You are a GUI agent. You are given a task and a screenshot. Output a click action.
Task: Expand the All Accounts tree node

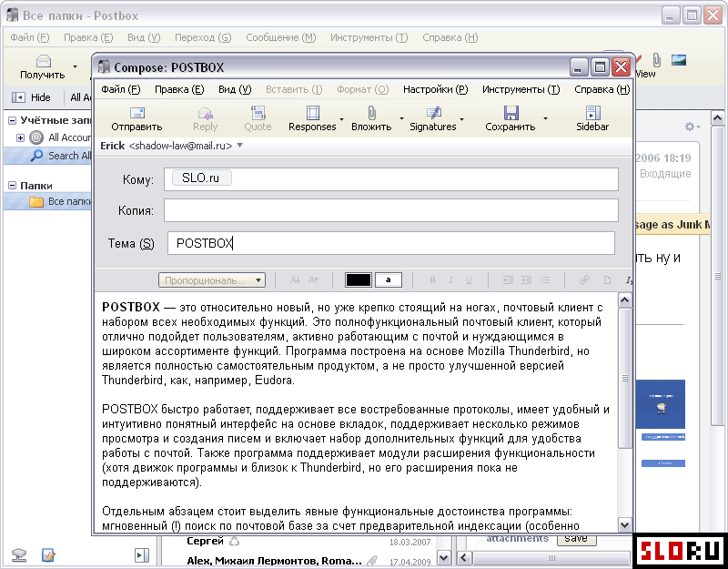tap(20, 137)
